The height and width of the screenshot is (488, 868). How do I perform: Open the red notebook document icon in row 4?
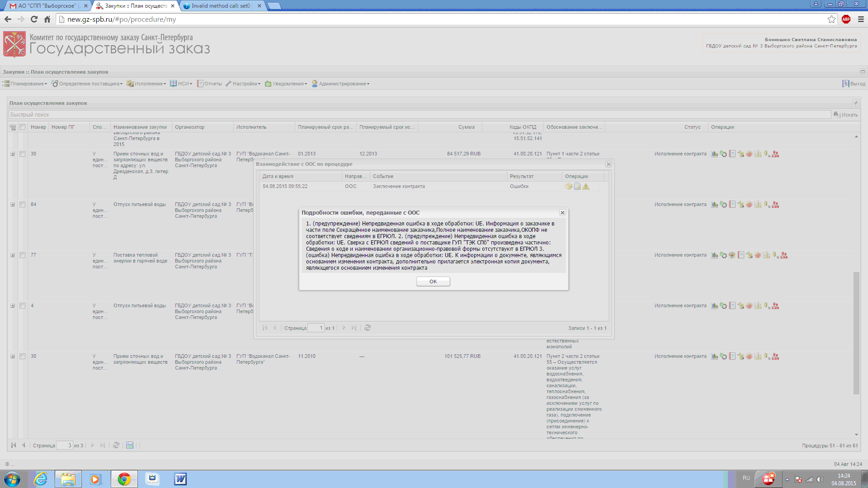[732, 306]
